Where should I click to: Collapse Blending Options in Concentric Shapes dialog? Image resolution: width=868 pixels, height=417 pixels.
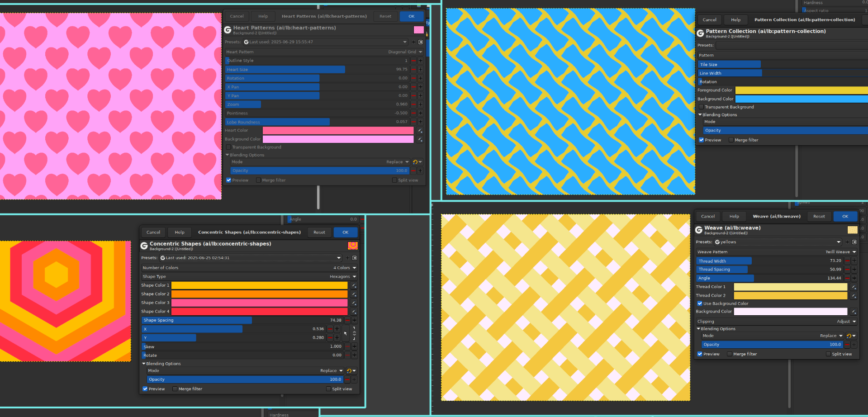tap(144, 364)
